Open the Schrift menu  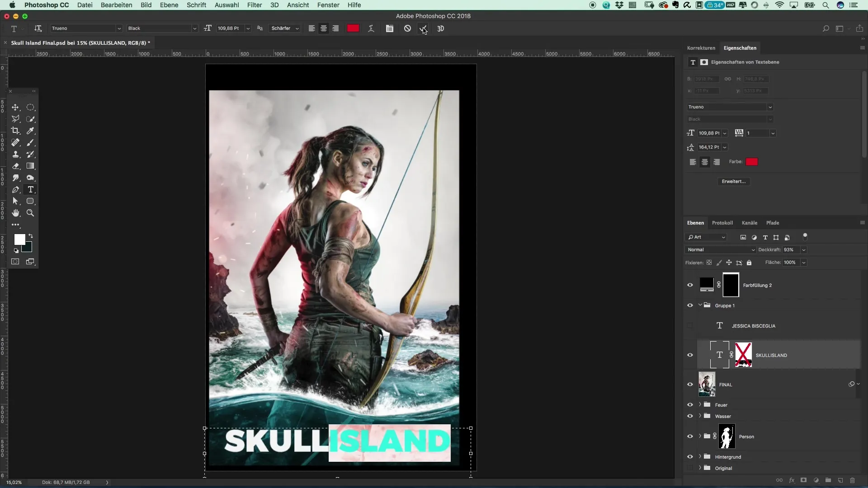(x=197, y=5)
